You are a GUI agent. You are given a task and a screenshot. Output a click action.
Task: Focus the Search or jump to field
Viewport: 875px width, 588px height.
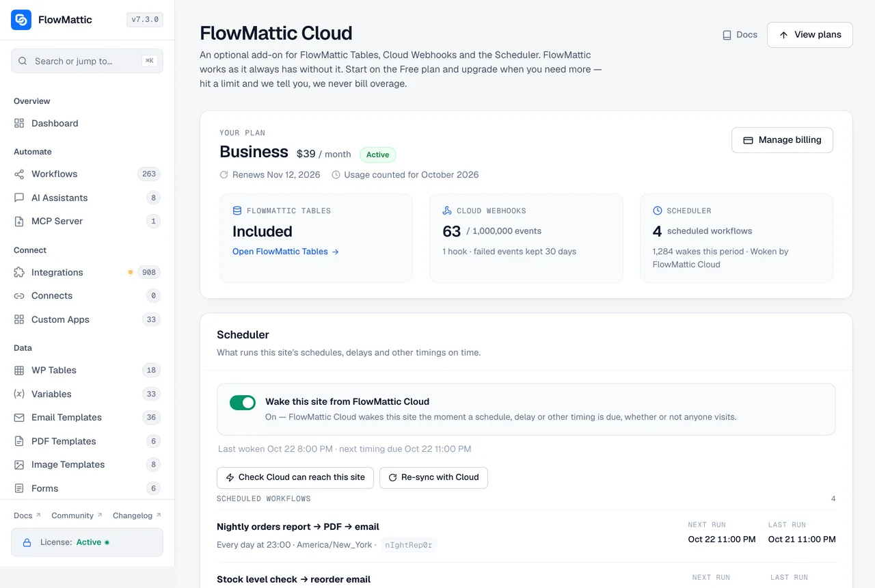pyautogui.click(x=87, y=61)
